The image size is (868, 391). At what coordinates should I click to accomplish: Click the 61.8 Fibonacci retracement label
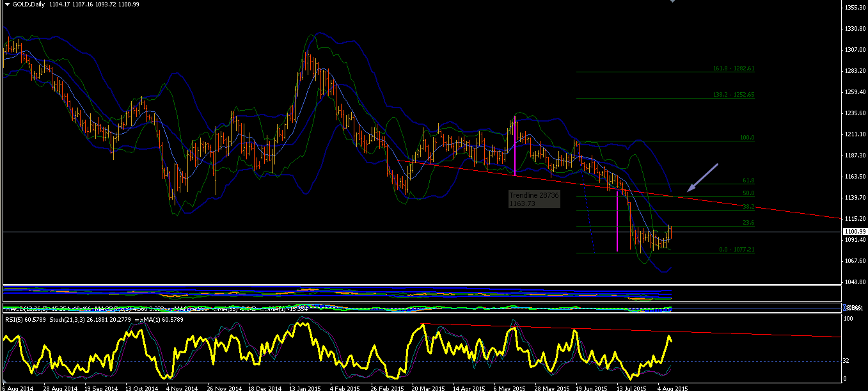(748, 180)
